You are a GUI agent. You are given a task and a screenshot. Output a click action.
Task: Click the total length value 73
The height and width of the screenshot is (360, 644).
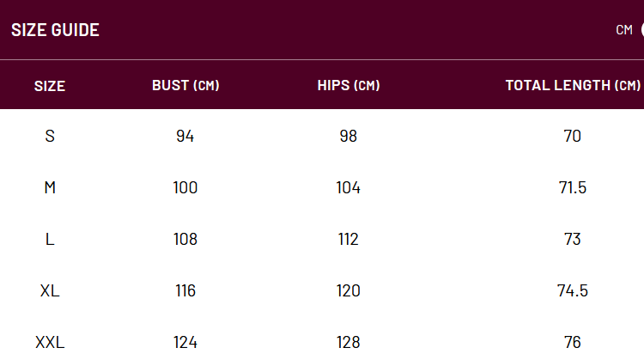(573, 239)
